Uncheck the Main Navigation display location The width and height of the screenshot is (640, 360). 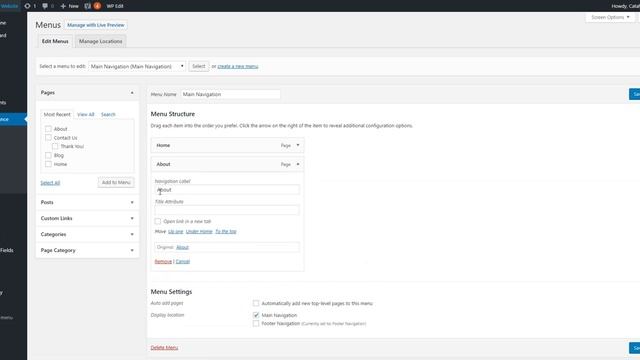[x=256, y=315]
